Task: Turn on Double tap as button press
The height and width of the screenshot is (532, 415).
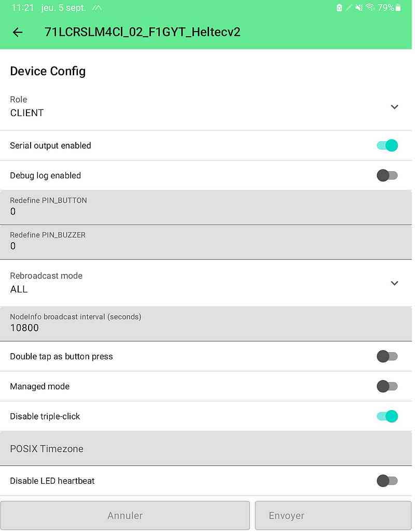Action: point(387,356)
